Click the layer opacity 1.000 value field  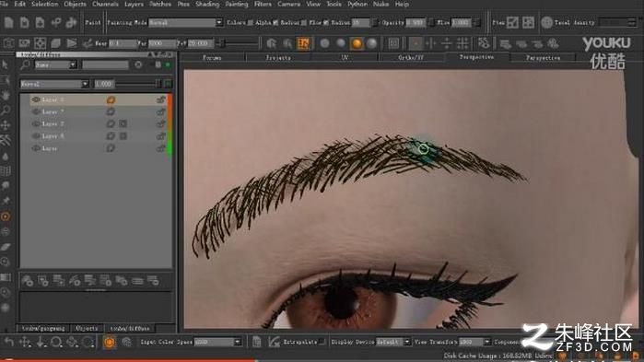pos(104,84)
